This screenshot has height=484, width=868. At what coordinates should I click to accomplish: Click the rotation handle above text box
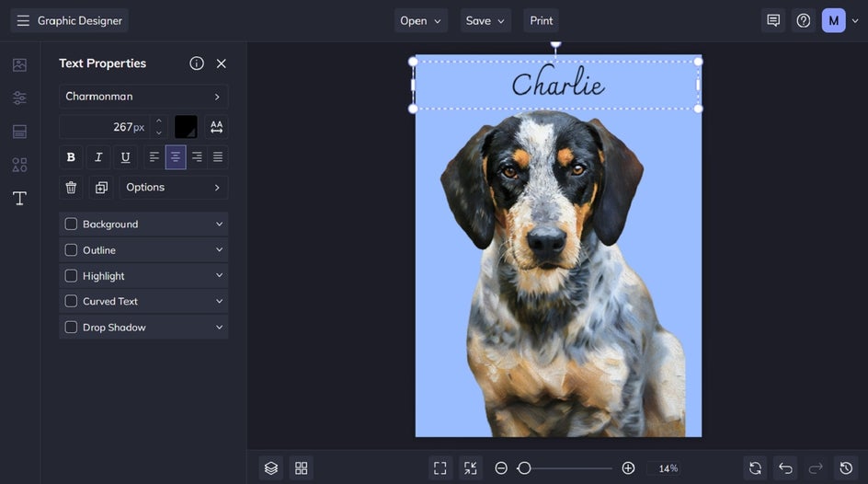click(555, 44)
